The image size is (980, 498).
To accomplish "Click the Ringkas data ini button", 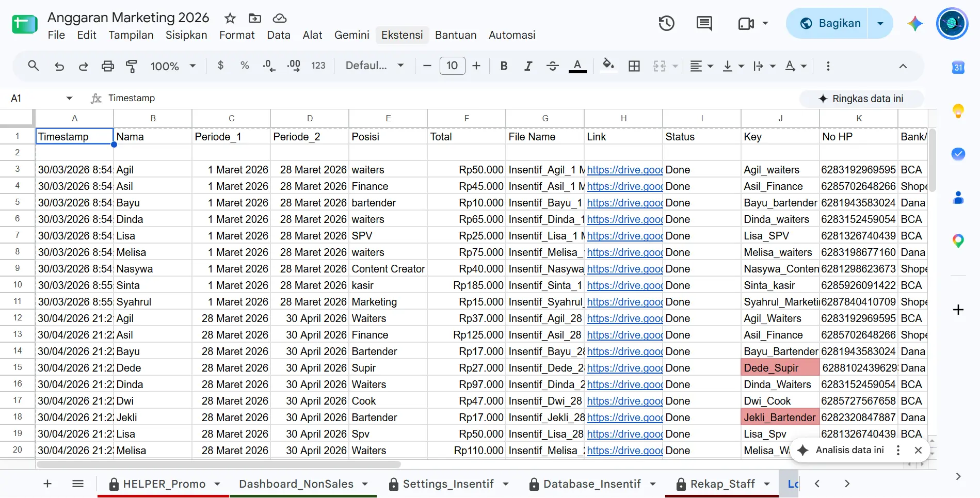I will pos(861,99).
